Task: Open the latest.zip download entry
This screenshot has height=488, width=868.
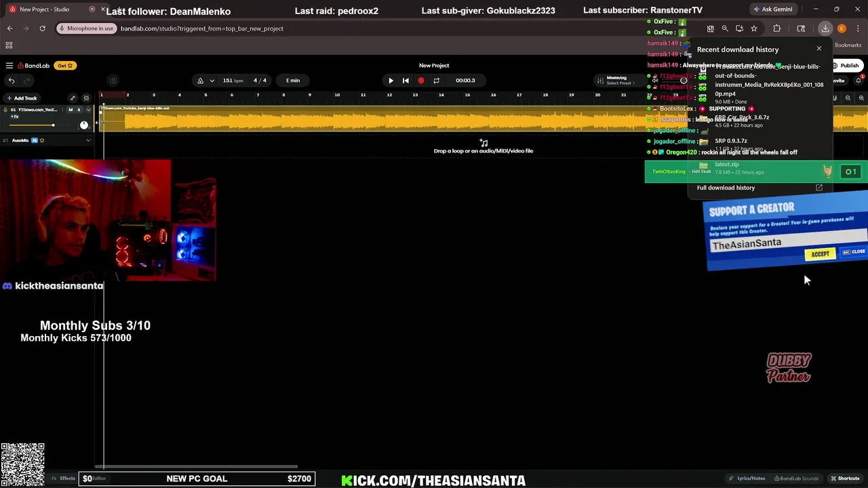Action: [x=759, y=168]
